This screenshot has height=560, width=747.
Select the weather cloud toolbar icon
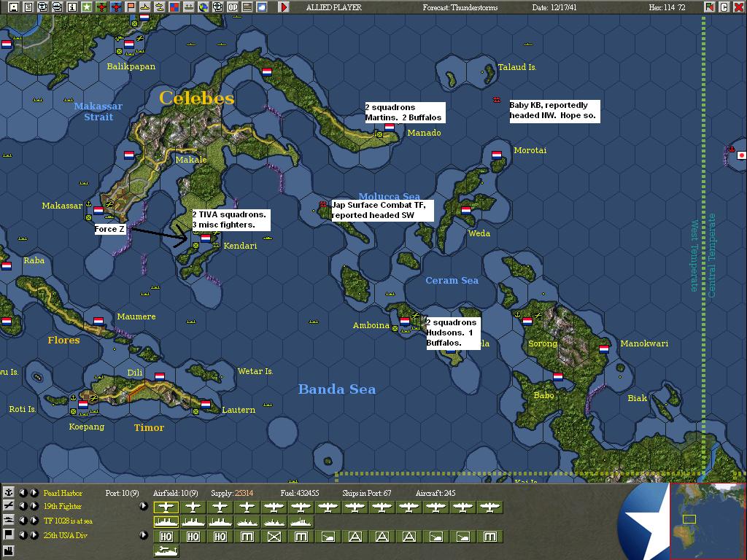[x=262, y=7]
